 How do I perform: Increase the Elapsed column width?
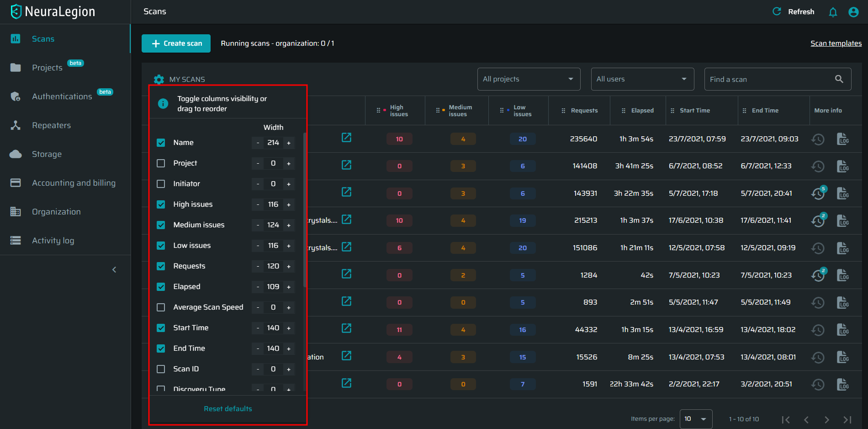289,287
